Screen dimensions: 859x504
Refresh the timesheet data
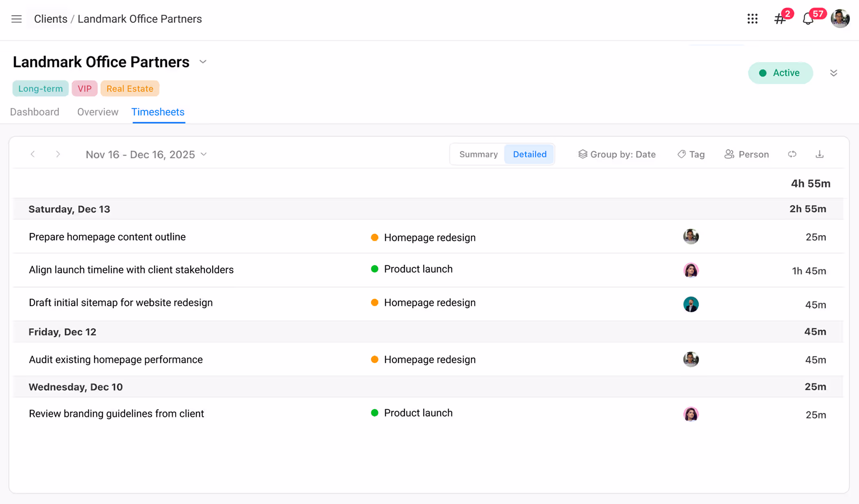coord(792,154)
